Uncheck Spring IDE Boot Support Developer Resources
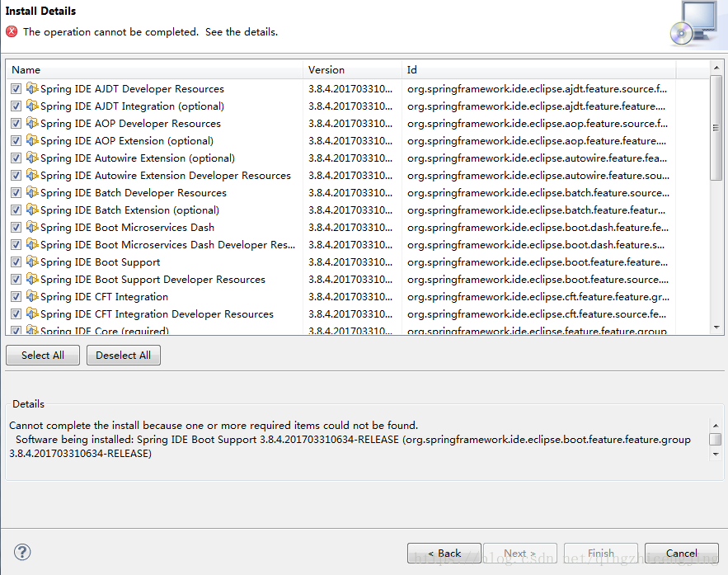Image resolution: width=728 pixels, height=575 pixels. click(16, 280)
